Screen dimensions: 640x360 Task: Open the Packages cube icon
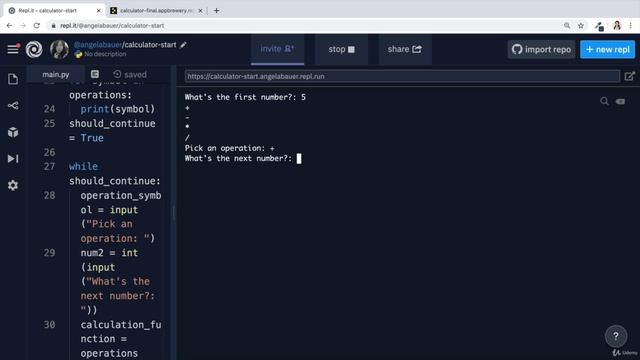[x=13, y=132]
